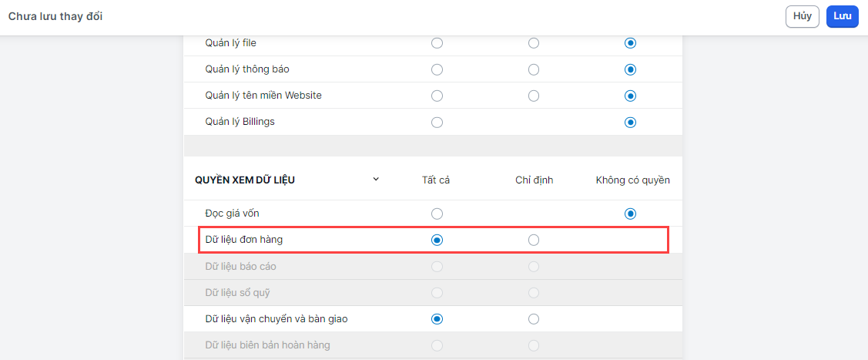868x360 pixels.
Task: Collapse the QUYỀN XEM DỮ LIỆU section chevron
Action: pyautogui.click(x=376, y=180)
